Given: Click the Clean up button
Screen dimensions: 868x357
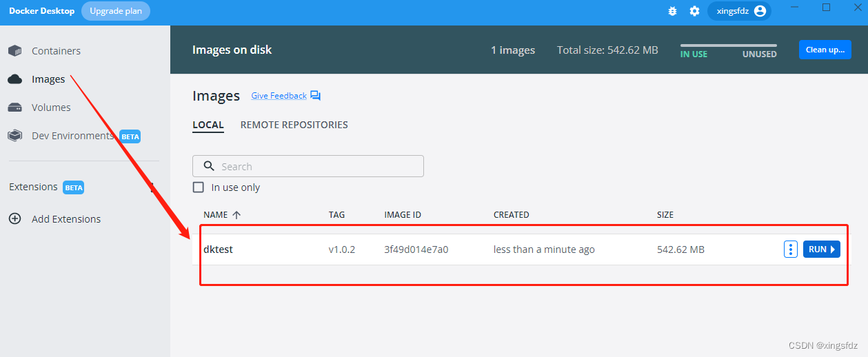Looking at the screenshot, I should 825,50.
